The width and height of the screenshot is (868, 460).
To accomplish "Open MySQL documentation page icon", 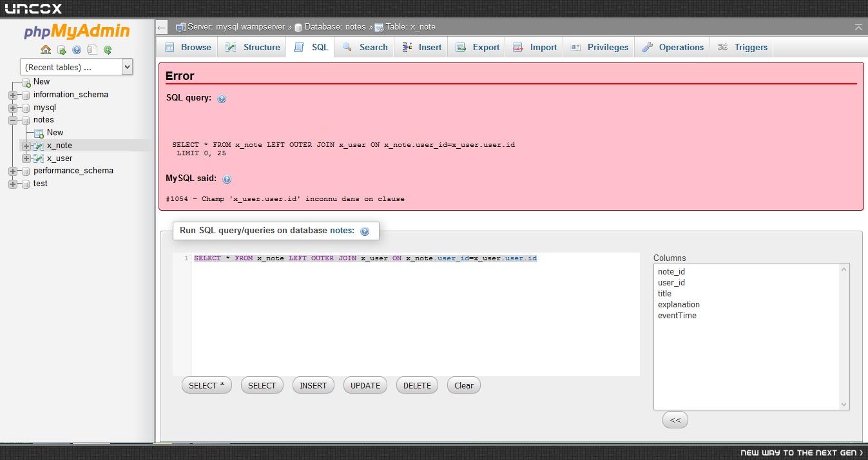I will pyautogui.click(x=92, y=50).
